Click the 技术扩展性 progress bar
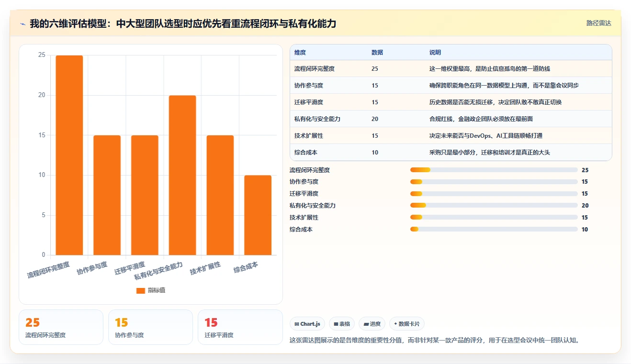The height and width of the screenshot is (364, 631). tap(494, 218)
